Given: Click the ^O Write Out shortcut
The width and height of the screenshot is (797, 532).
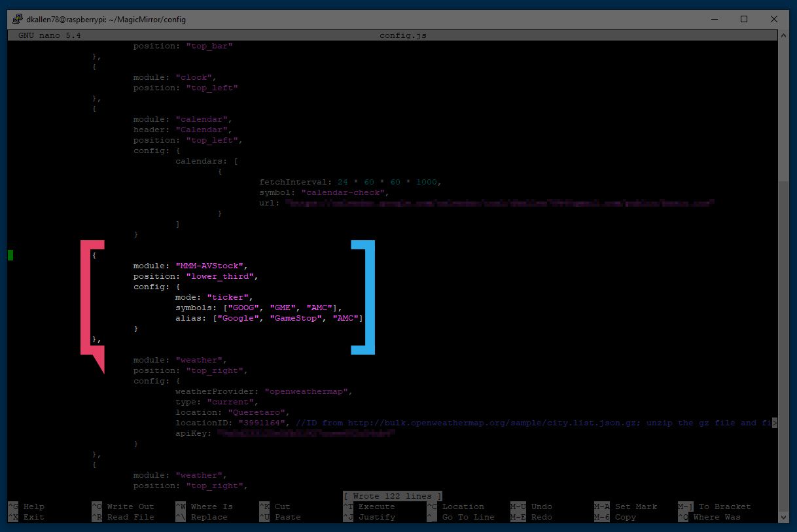Looking at the screenshot, I should 123,506.
